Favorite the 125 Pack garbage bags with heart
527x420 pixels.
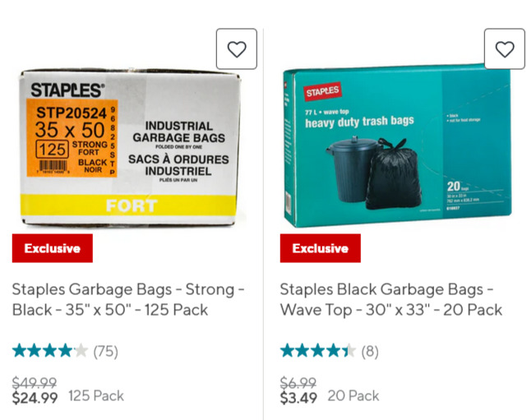tap(237, 49)
